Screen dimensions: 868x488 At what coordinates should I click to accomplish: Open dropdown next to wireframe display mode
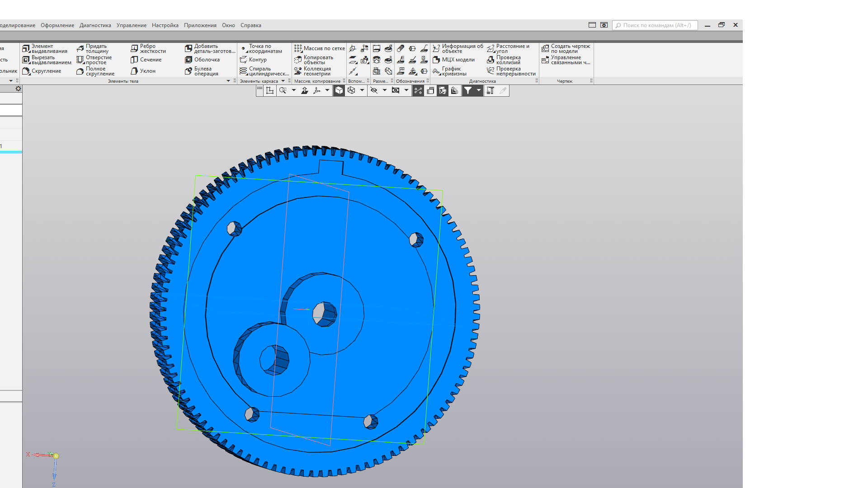(362, 90)
